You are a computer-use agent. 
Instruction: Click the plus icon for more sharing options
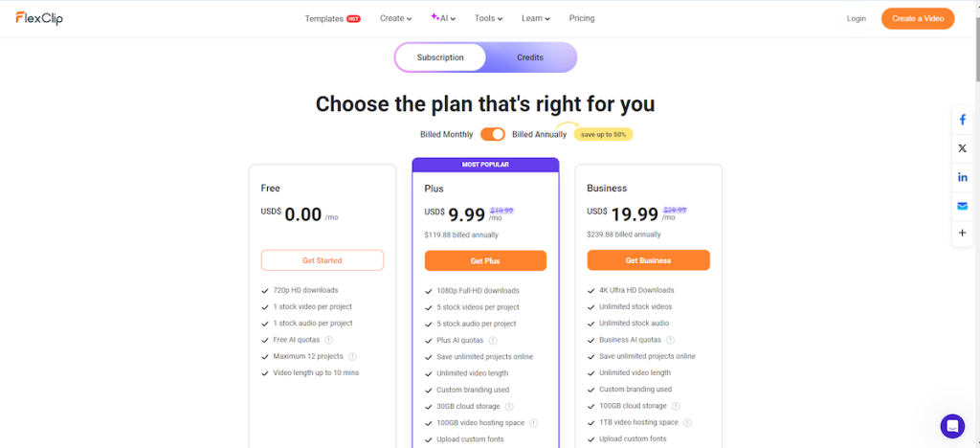coord(962,234)
